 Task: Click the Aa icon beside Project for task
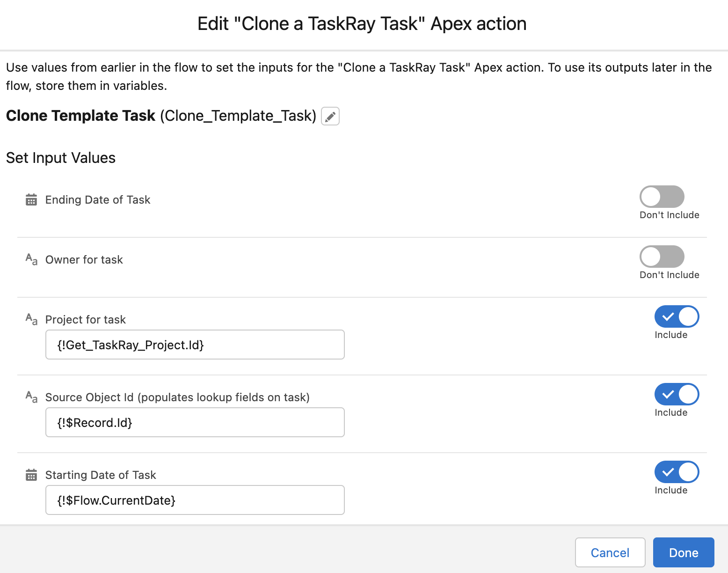point(31,320)
